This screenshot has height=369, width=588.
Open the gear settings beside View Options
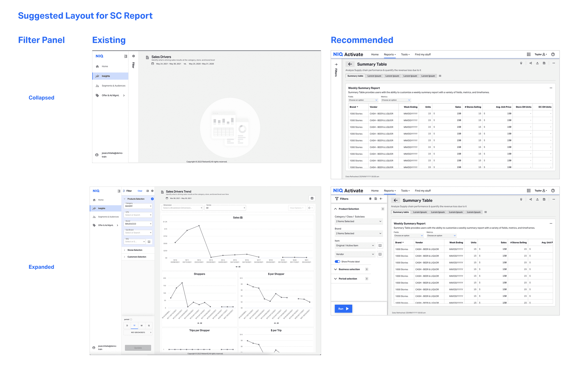click(x=310, y=208)
